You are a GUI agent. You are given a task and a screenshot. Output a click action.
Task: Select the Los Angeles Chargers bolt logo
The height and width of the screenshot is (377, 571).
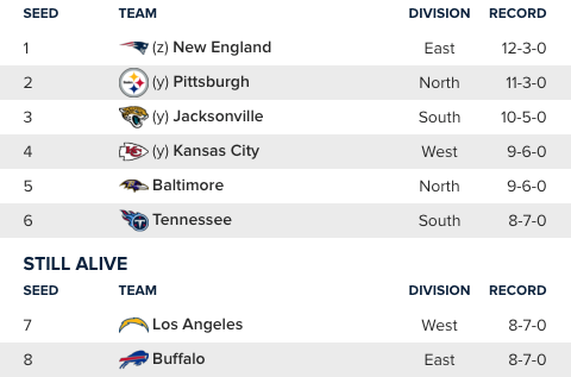point(134,325)
